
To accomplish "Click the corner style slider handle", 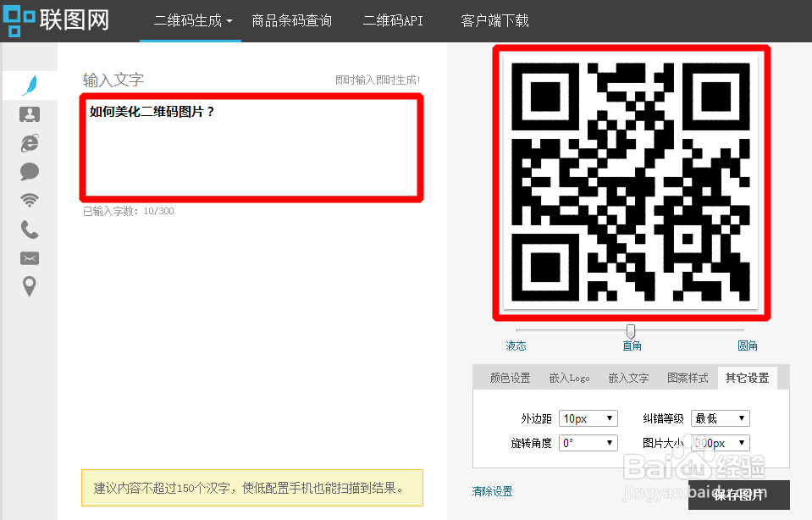I will coord(631,331).
